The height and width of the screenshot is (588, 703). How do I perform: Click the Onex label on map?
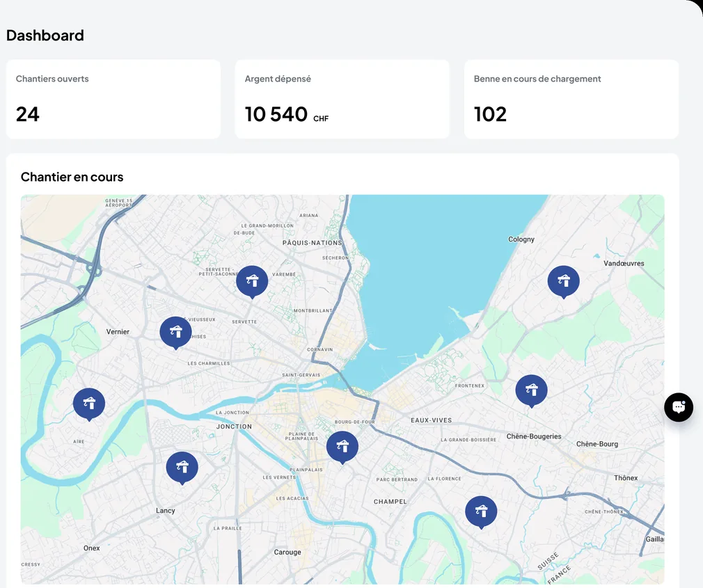91,548
